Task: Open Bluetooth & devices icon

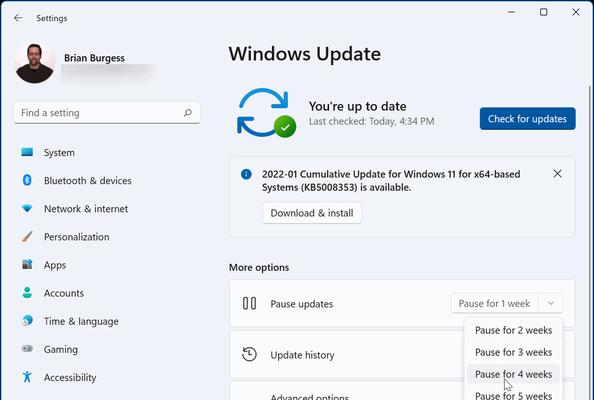Action: click(27, 180)
